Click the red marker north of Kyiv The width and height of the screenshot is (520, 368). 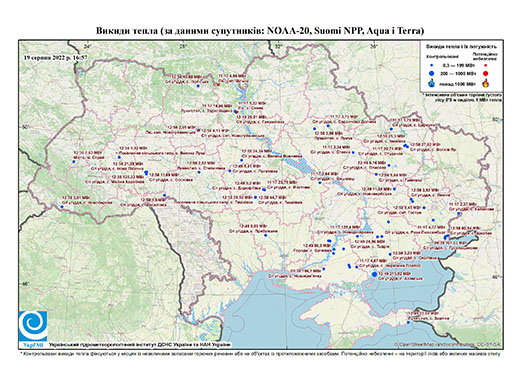click(218, 85)
